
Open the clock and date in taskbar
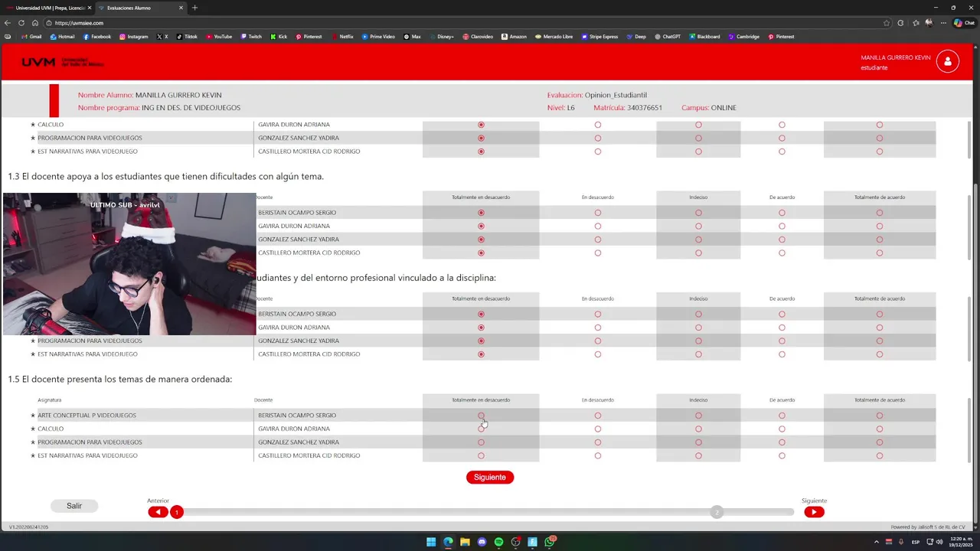click(x=962, y=542)
